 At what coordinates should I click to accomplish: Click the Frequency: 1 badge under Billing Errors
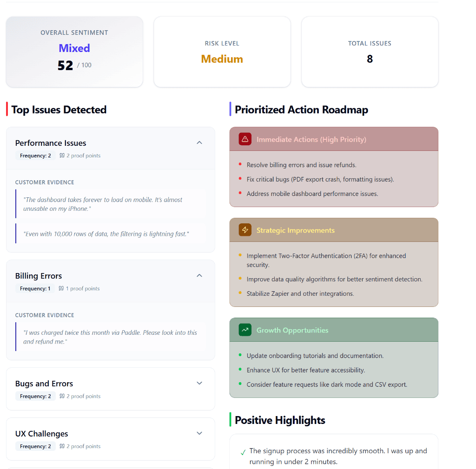pos(35,288)
